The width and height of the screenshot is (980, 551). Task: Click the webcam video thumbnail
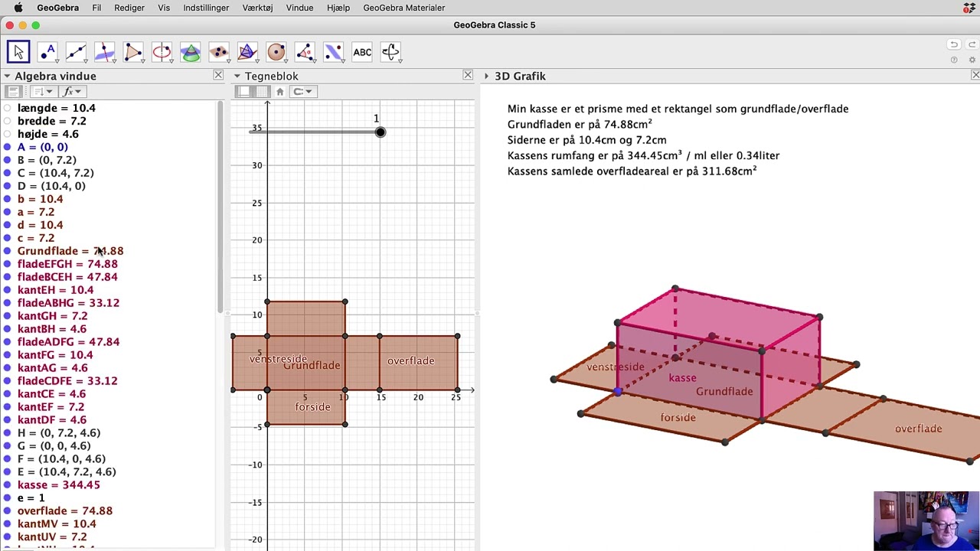point(926,520)
